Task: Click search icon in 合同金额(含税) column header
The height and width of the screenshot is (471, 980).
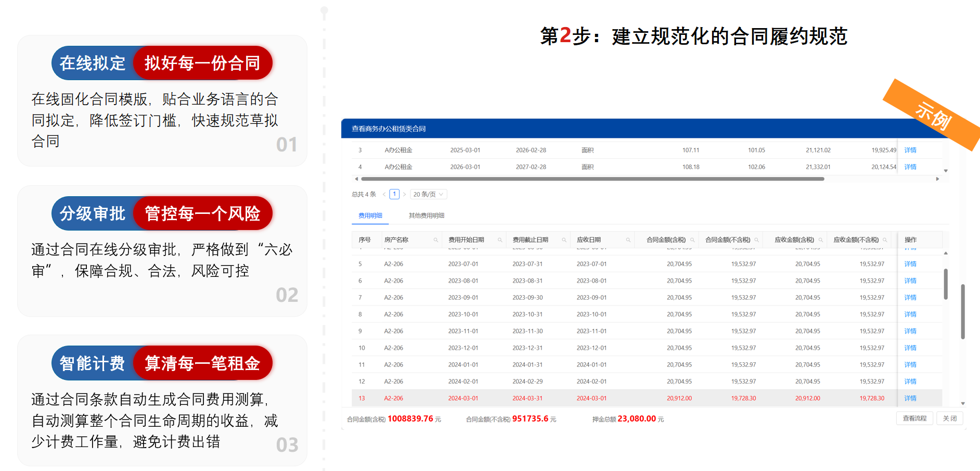Action: [692, 240]
